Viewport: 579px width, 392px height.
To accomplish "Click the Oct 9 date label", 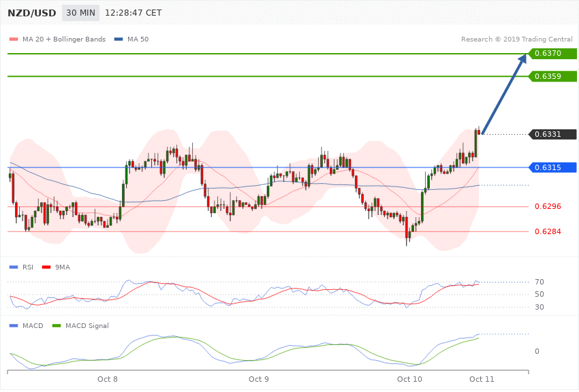I will [x=259, y=379].
